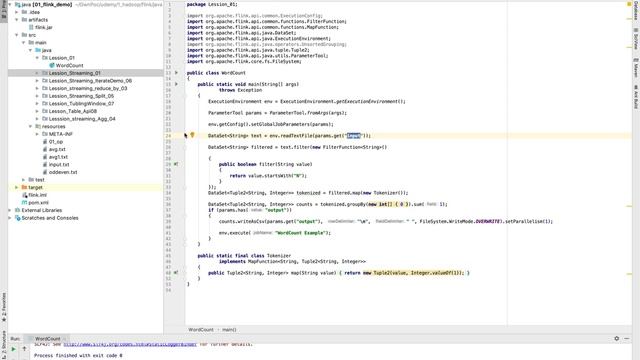This screenshot has height=360, width=640.
Task: Collapse the resources folder
Action: (x=31, y=127)
